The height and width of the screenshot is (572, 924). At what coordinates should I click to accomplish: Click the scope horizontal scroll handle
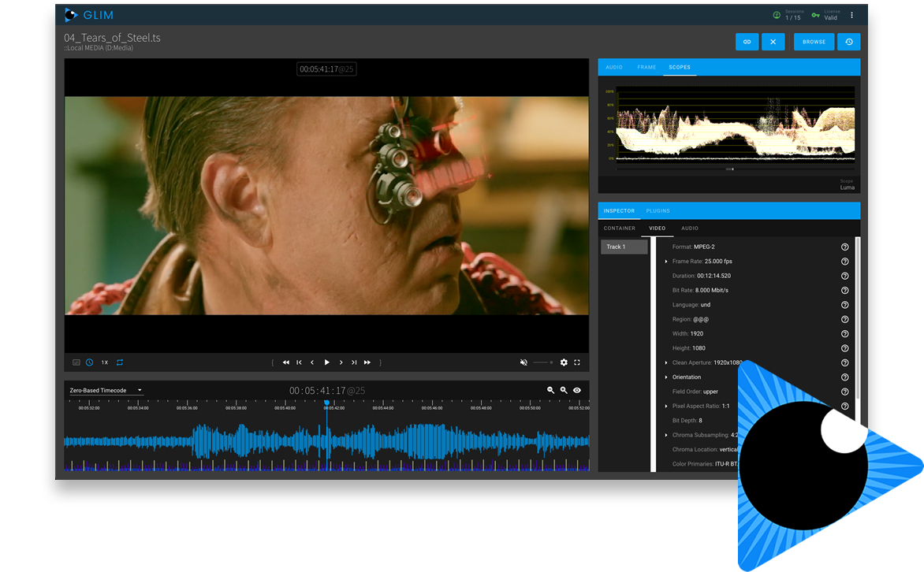(729, 169)
